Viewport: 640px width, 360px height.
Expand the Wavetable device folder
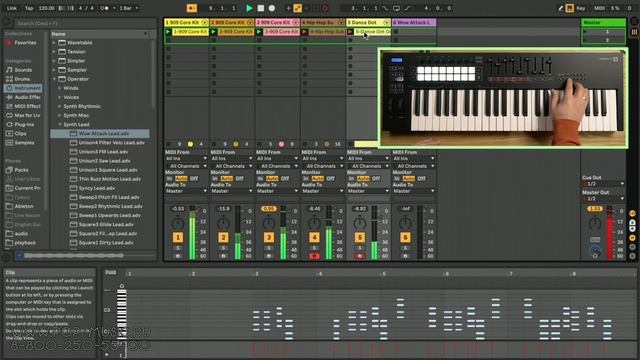(x=54, y=42)
